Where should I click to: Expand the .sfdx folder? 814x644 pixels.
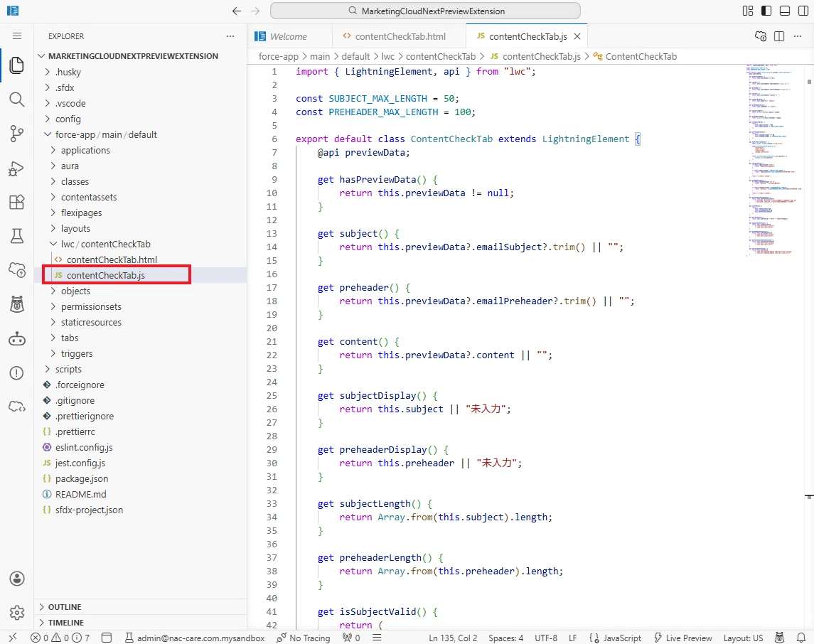140,87
